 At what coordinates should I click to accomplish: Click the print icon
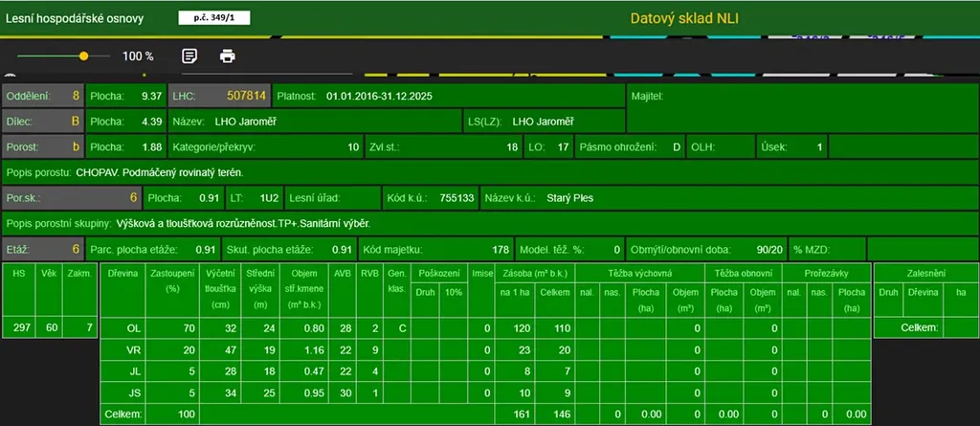coord(227,56)
